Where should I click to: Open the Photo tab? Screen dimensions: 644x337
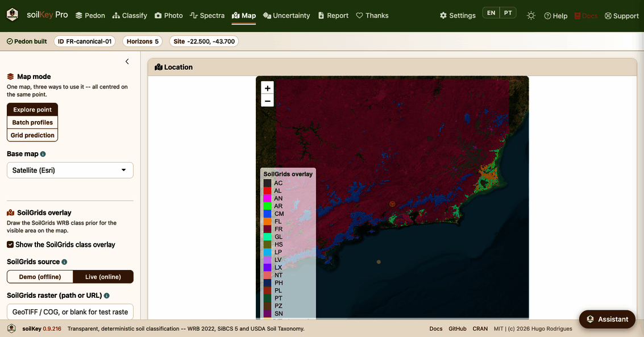pyautogui.click(x=168, y=15)
